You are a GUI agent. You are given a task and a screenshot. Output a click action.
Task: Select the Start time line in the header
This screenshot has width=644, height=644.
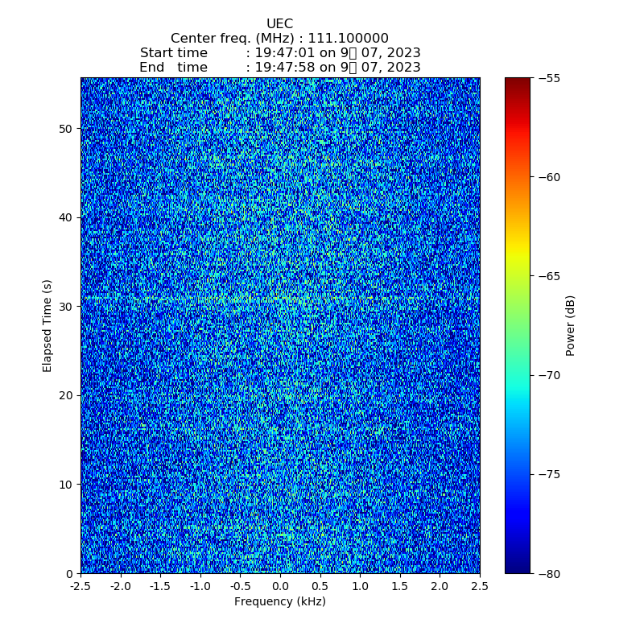[279, 53]
